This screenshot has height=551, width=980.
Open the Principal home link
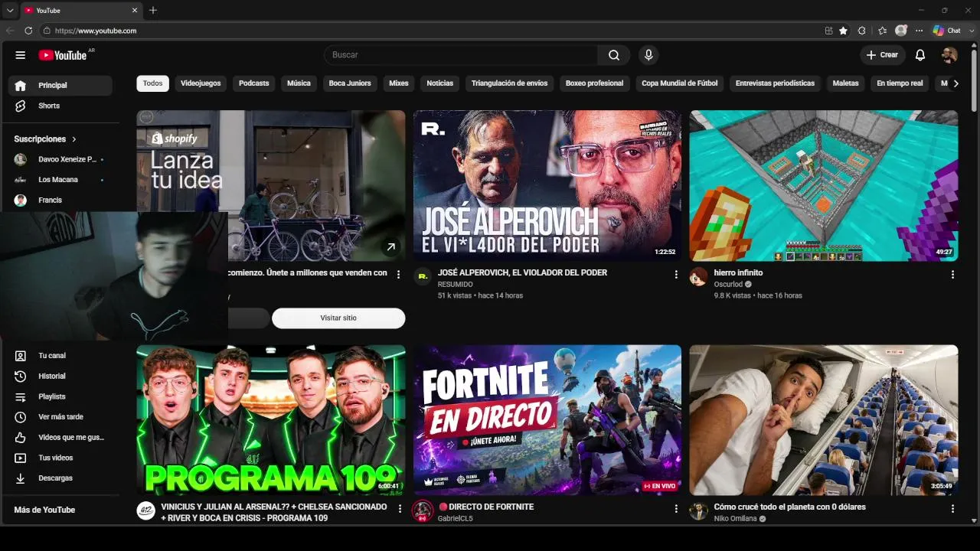point(60,86)
